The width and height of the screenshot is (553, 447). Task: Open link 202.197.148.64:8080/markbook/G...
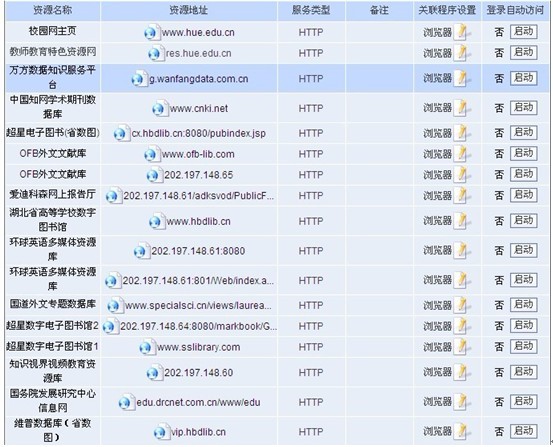[x=198, y=326]
